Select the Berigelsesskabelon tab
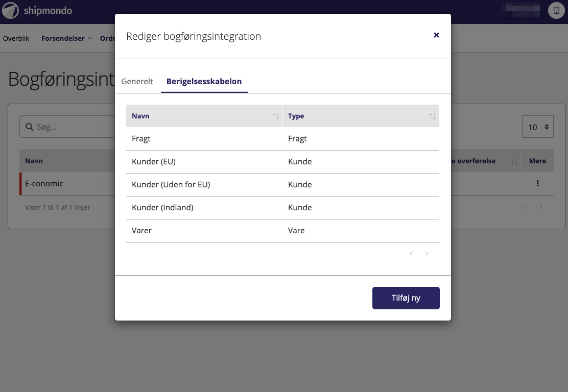Viewport: 568px width, 392px height. point(204,81)
